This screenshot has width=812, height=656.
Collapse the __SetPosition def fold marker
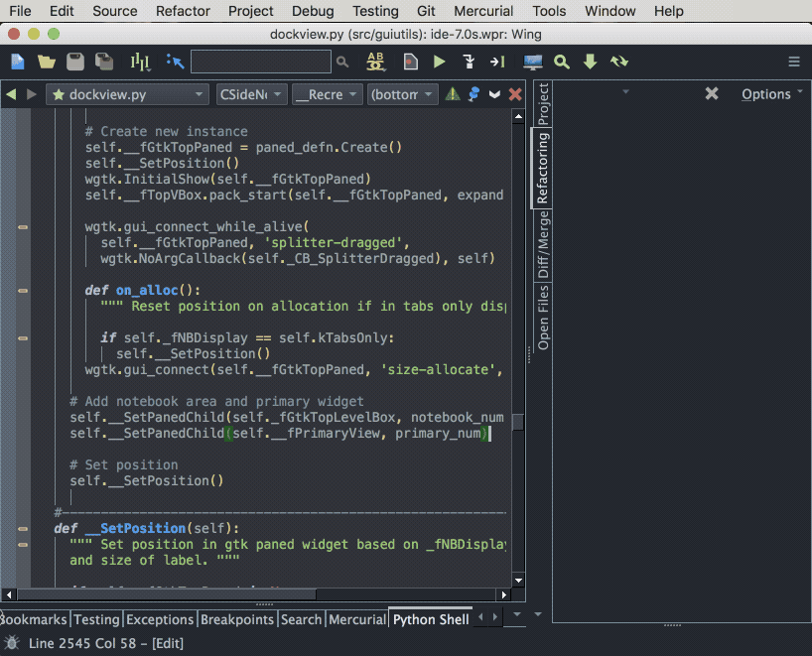tap(23, 529)
